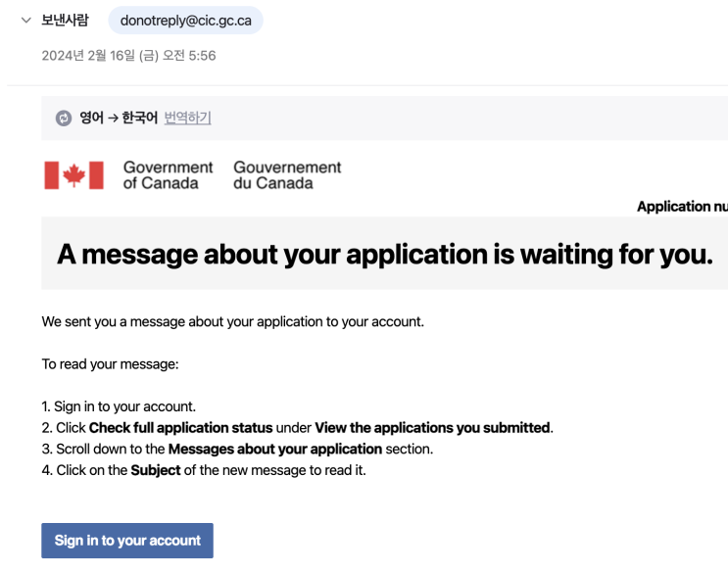The width and height of the screenshot is (728, 571).
Task: Click the bold Messages about your application text
Action: tap(274, 450)
